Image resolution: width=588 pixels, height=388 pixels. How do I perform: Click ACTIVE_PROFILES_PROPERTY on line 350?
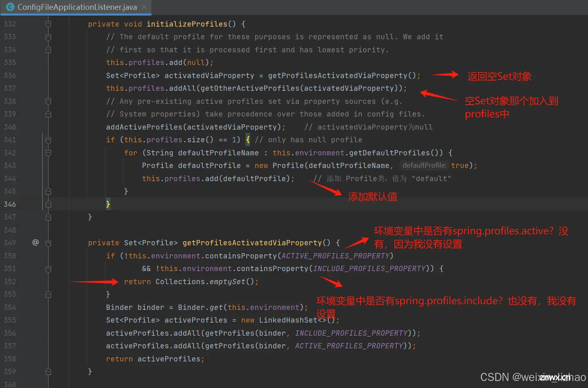pos(335,256)
